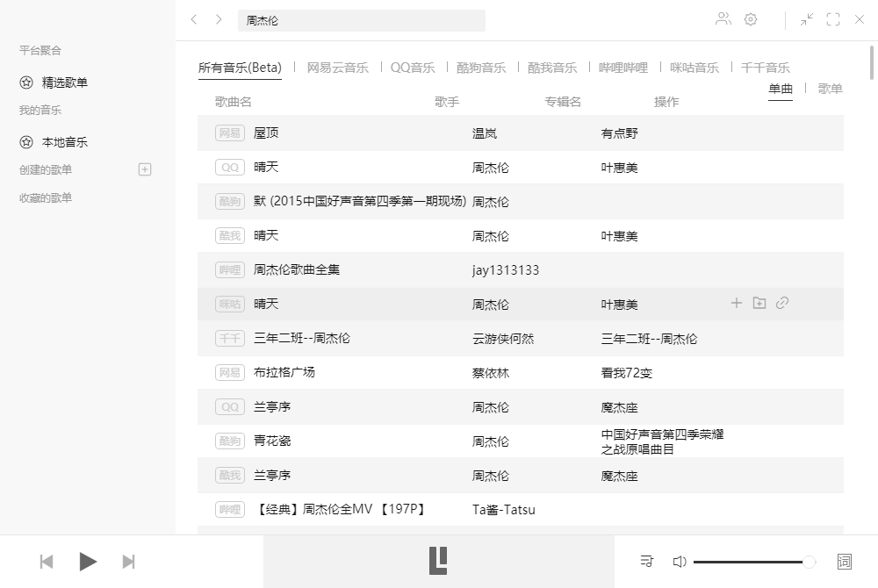Click the 周杰伦 search input field
The image size is (878, 588).
pyautogui.click(x=360, y=19)
